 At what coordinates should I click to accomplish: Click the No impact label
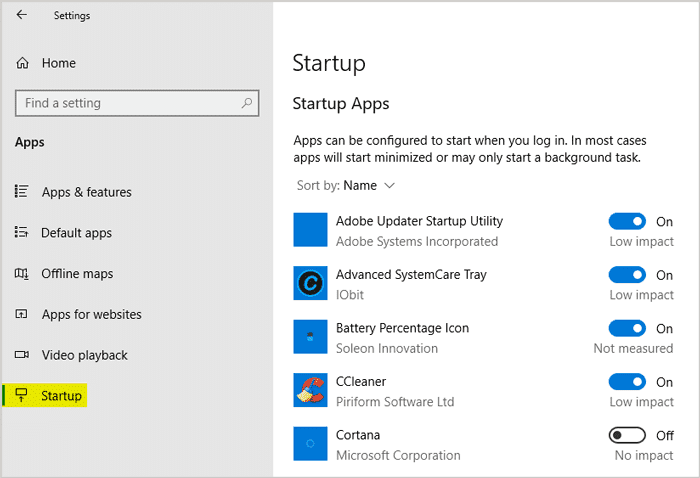point(644,455)
